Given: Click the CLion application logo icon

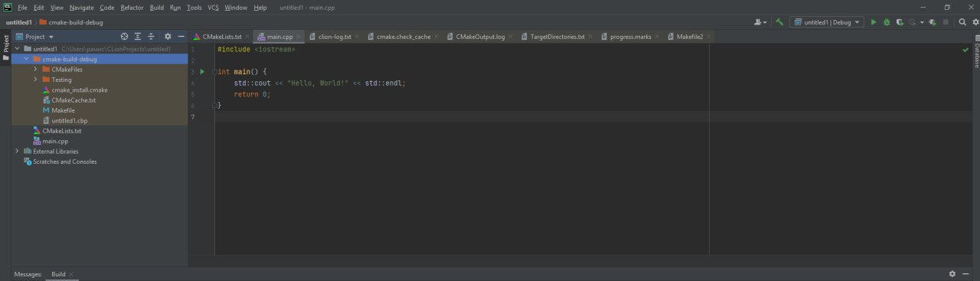Looking at the screenshot, I should (x=7, y=7).
